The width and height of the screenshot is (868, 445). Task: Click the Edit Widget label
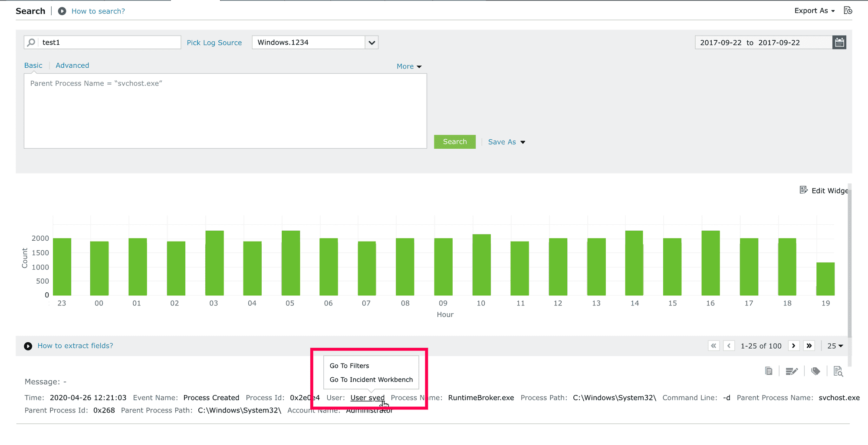click(830, 190)
